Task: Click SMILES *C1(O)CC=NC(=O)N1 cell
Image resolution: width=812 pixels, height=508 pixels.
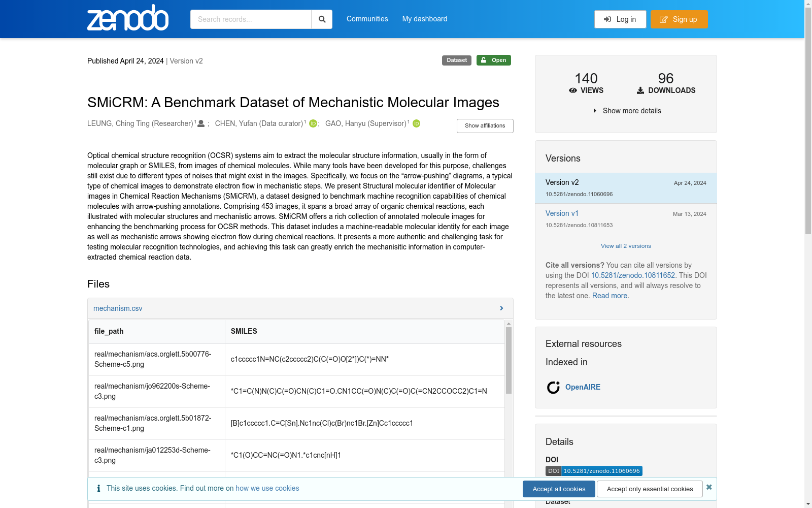Action: (364, 455)
